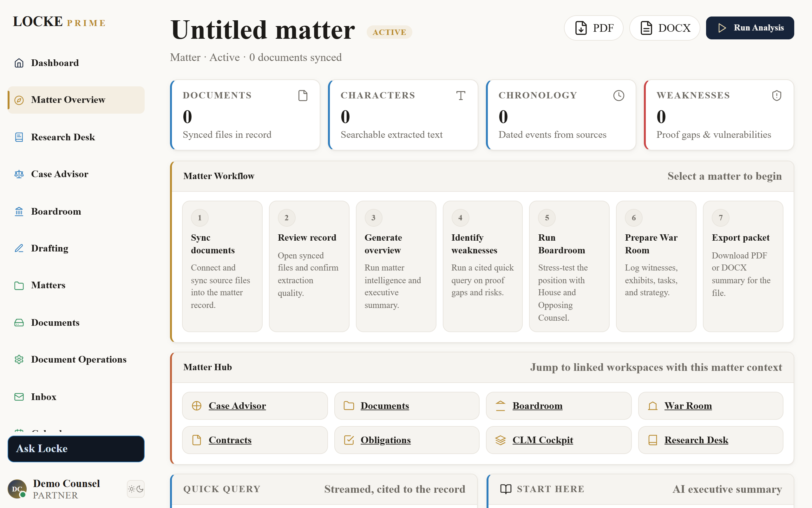
Task: Click the Case Advisor scales icon
Action: (x=19, y=174)
